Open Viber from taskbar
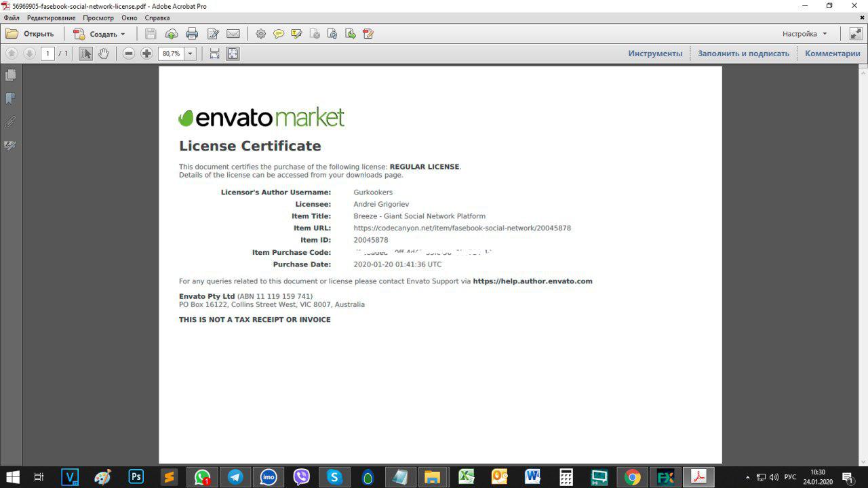Screen dimensions: 868x488 [x=301, y=477]
